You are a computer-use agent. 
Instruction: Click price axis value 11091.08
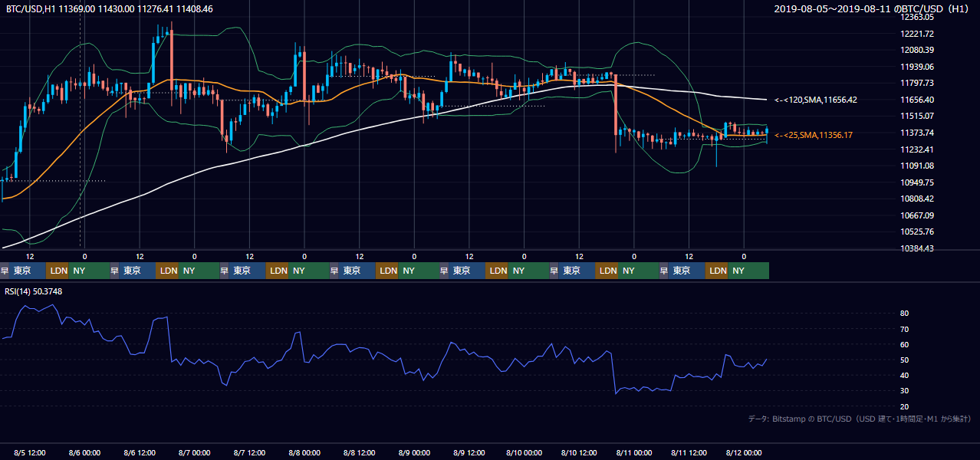point(917,166)
